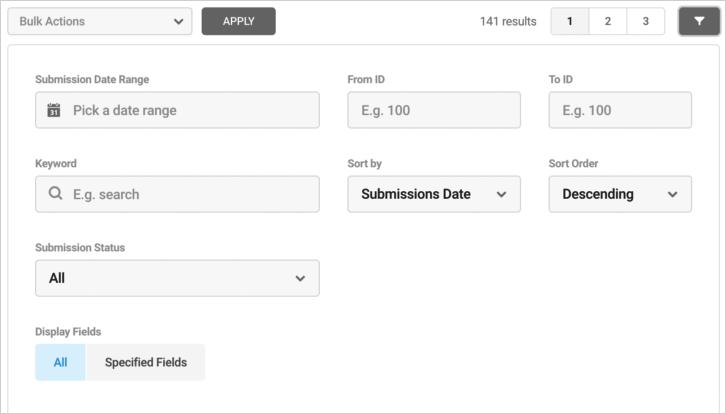Expand the Sort by dropdown
Screen dimensions: 726x414
coord(434,194)
